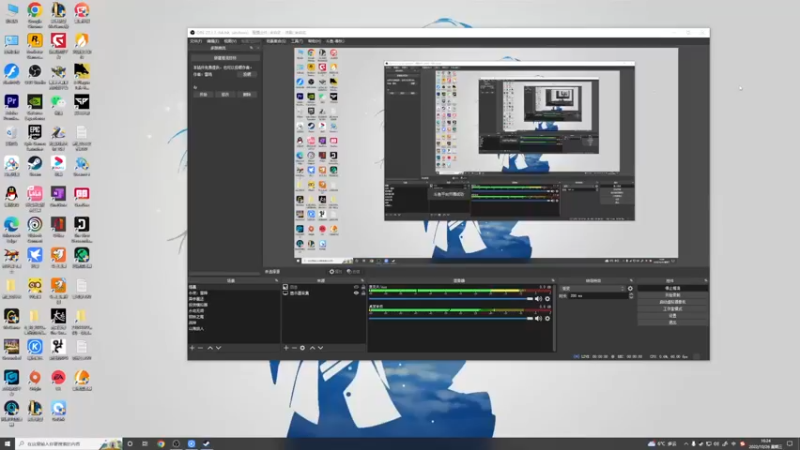This screenshot has width=800, height=450.
Task: Click Start Recording in Controls panel
Action: pyautogui.click(x=672, y=295)
